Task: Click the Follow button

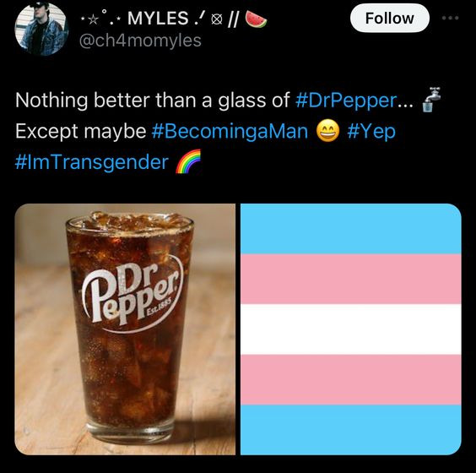Action: pos(389,19)
